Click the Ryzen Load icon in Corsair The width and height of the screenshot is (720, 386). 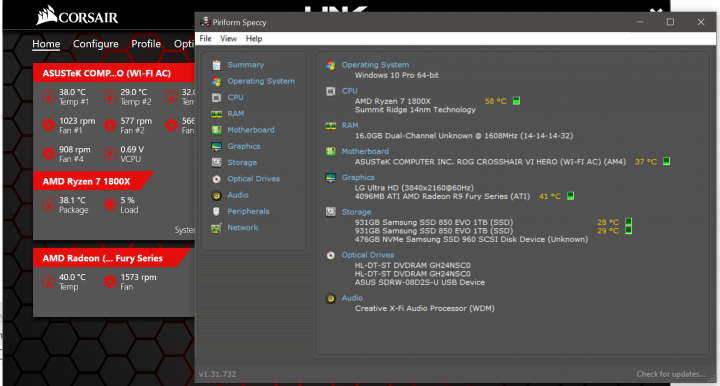pos(110,205)
